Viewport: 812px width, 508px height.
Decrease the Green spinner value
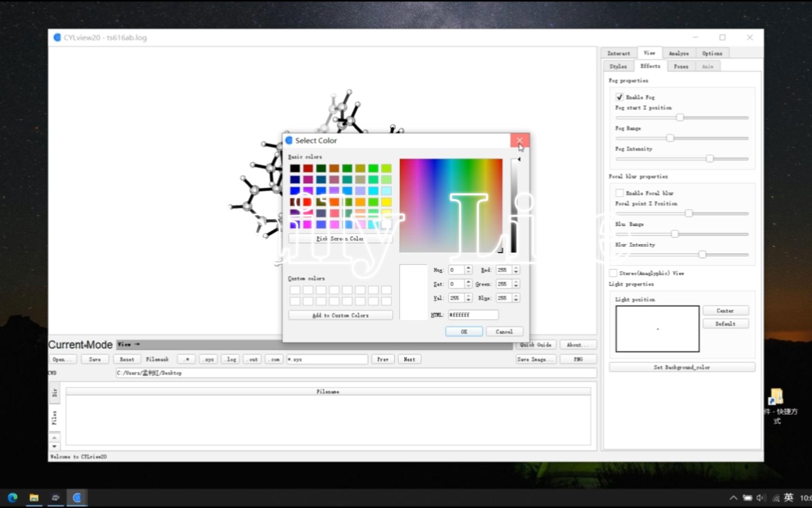[x=516, y=286]
